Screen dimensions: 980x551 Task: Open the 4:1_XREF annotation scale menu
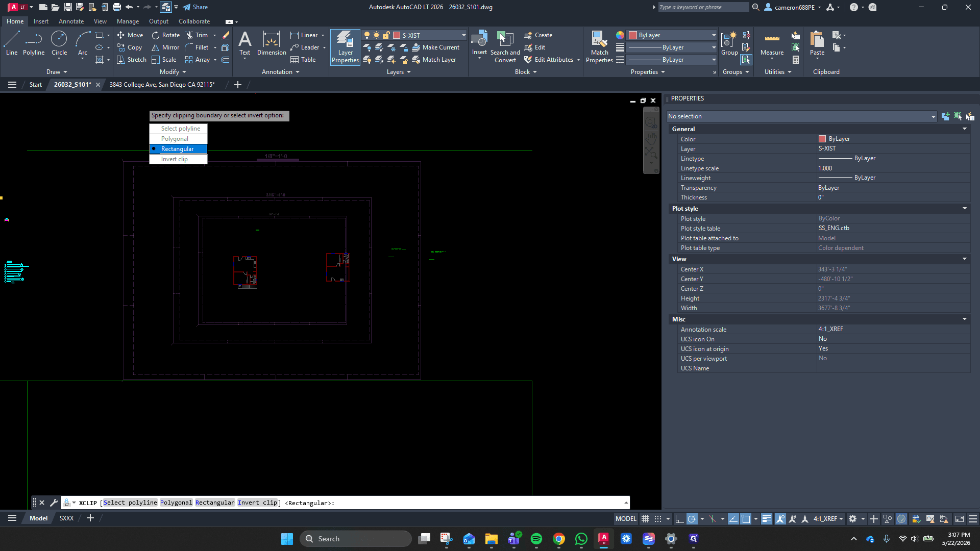(828, 519)
